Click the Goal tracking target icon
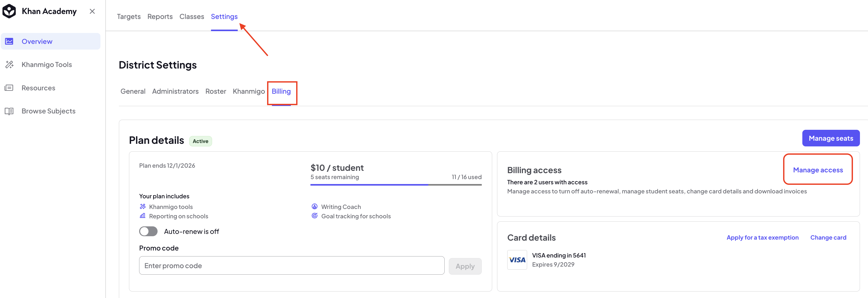868x298 pixels. tap(314, 216)
